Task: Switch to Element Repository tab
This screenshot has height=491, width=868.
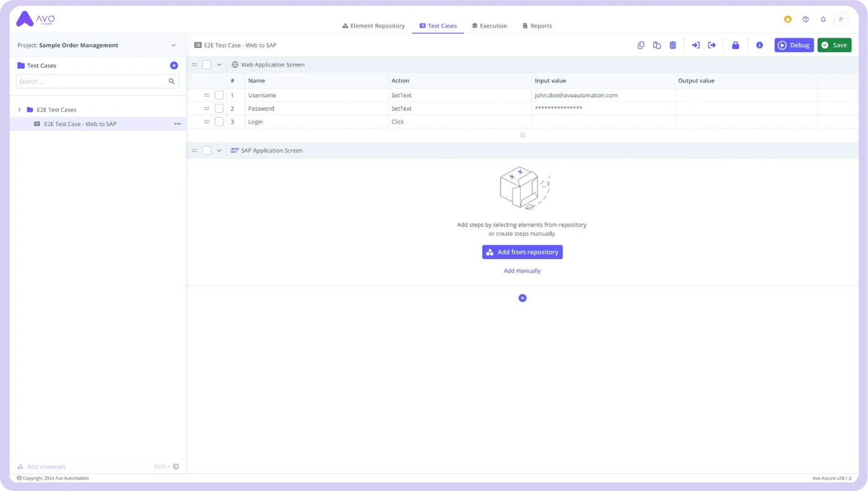Action: [374, 25]
